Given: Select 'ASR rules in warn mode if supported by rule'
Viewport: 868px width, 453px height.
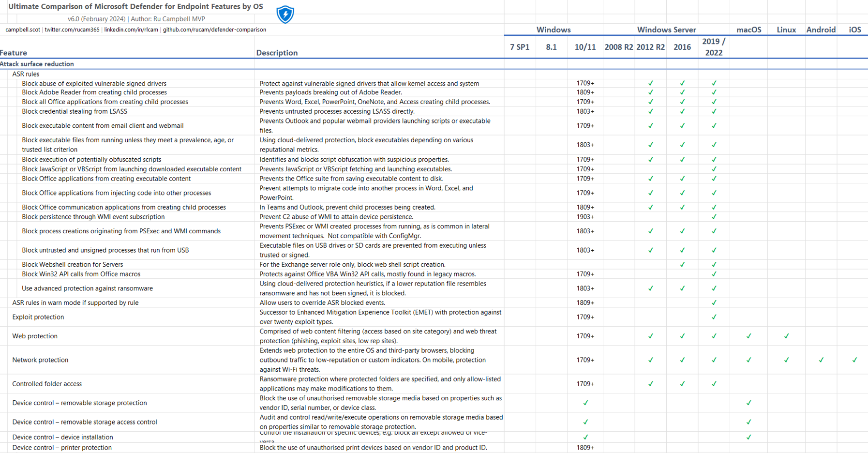Looking at the screenshot, I should coord(75,303).
